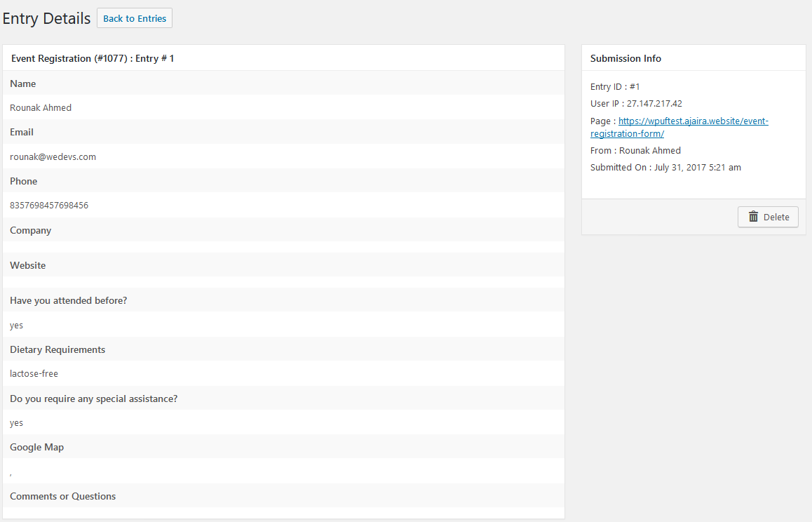Click the Dietary Requirements label
The image size is (812, 522).
57,350
